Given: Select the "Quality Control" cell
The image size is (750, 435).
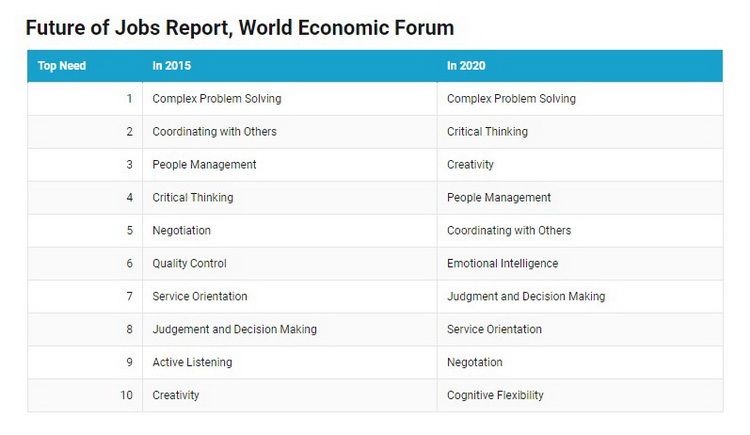Looking at the screenshot, I should [189, 264].
